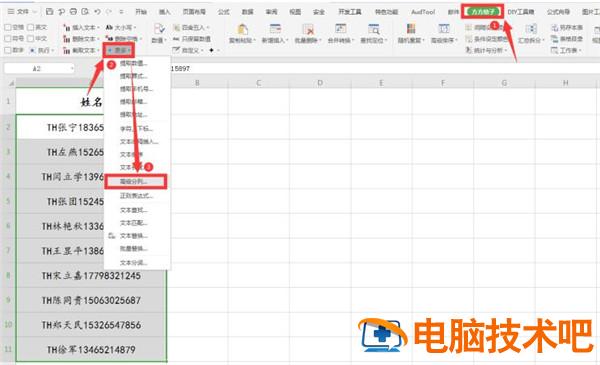
Task: Tick the 英文 checkbox
Action: coord(31,28)
